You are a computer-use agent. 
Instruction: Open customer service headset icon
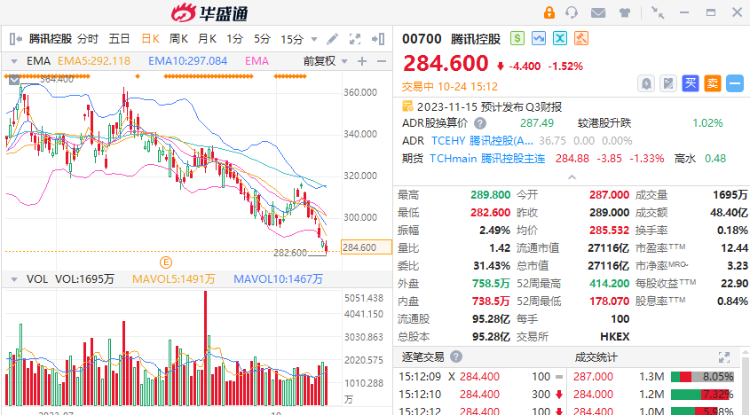tap(572, 12)
